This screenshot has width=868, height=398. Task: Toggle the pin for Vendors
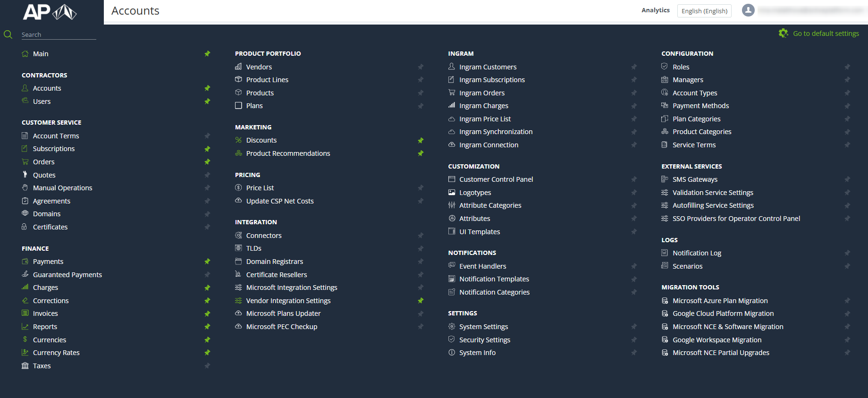(421, 67)
